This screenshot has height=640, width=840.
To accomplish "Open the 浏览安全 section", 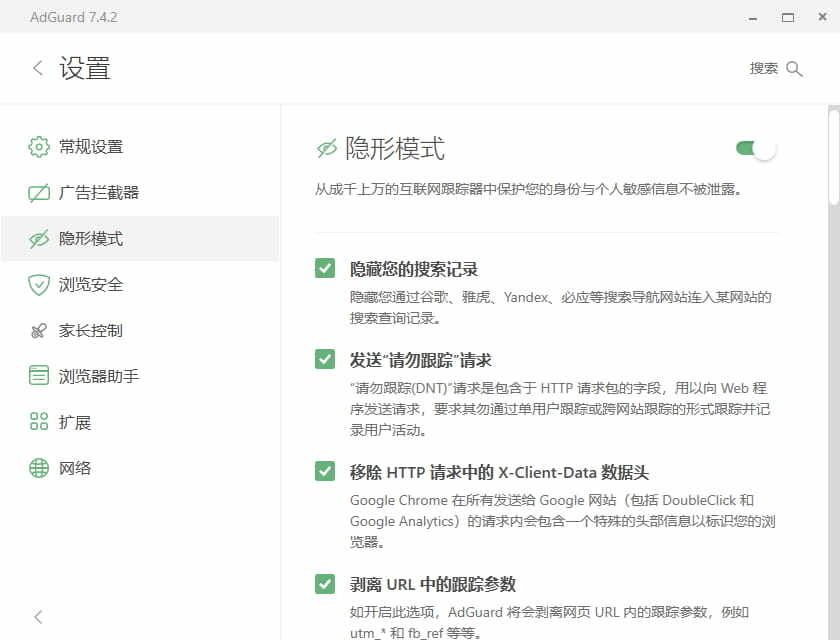I will (x=140, y=284).
